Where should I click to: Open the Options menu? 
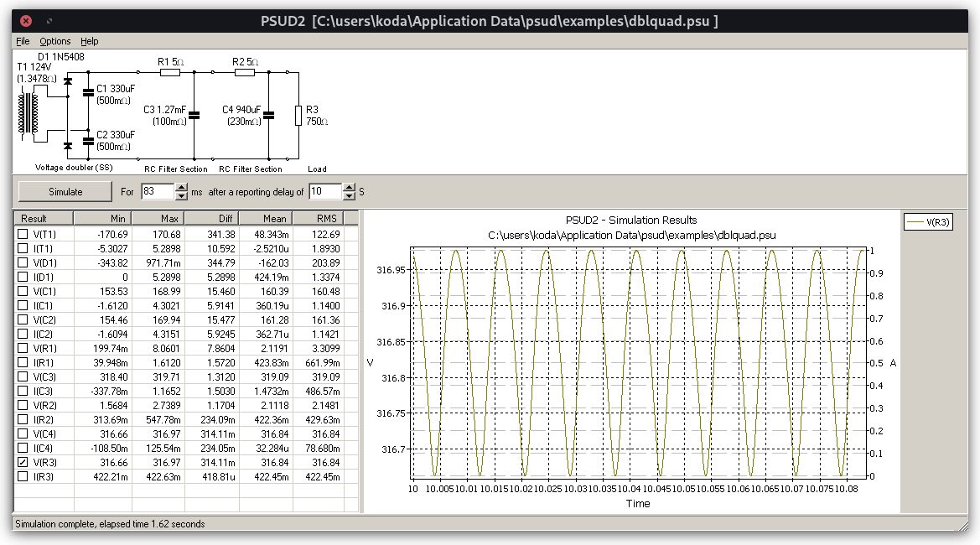point(55,41)
